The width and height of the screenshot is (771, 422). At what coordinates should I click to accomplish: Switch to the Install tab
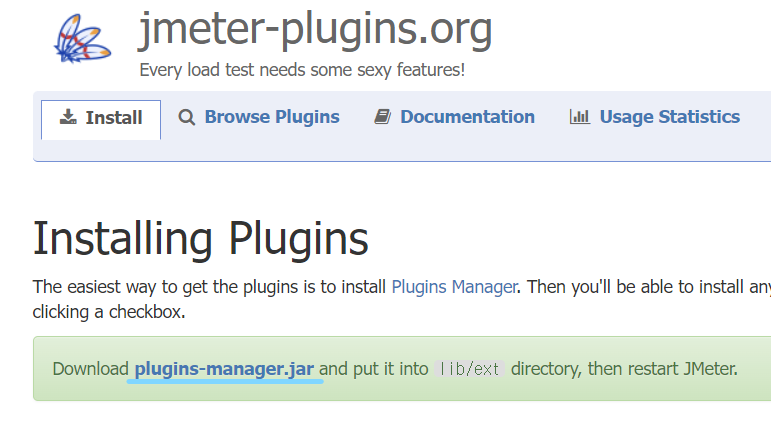pyautogui.click(x=101, y=118)
